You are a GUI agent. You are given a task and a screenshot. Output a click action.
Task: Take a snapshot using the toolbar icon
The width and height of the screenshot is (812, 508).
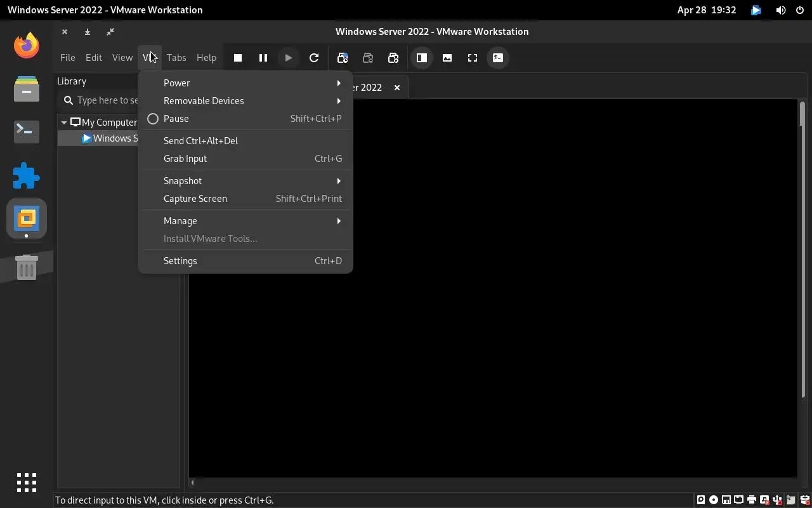tap(343, 58)
